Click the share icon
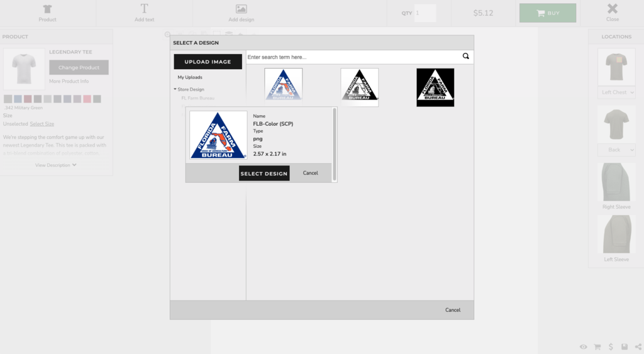Image resolution: width=644 pixels, height=354 pixels. coord(638,347)
